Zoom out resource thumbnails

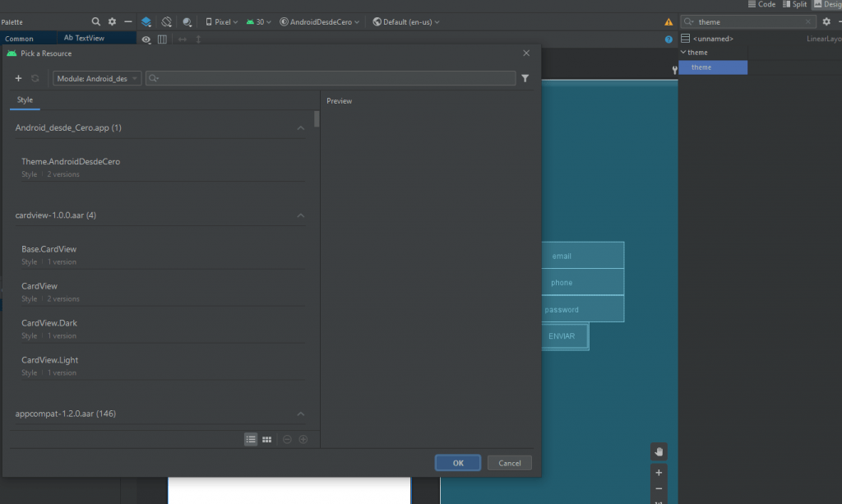(287, 439)
